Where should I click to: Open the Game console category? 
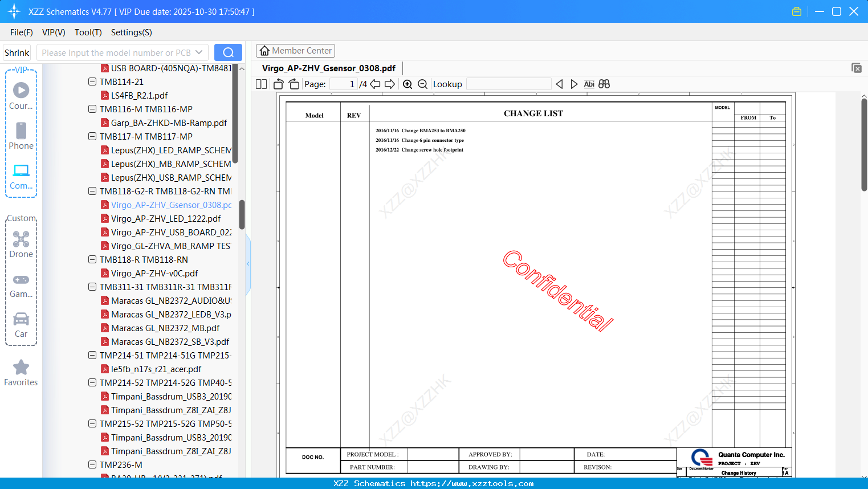[21, 285]
